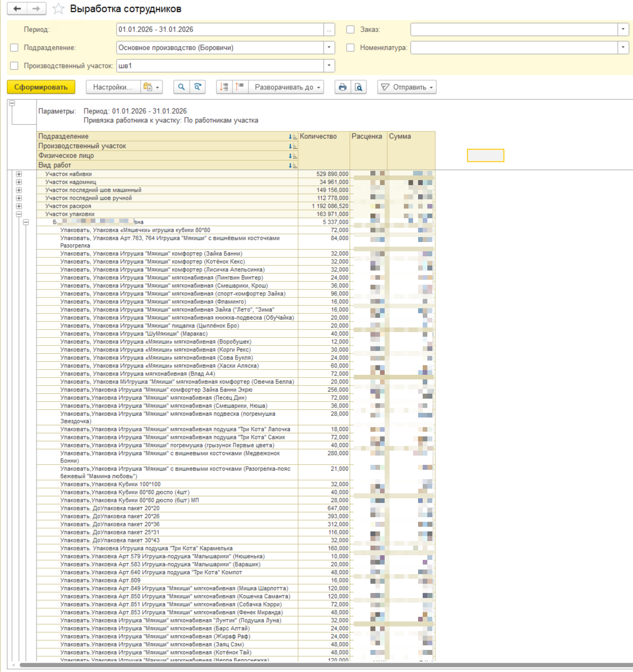Collapse the employee row under Участок упаковки
633x672 pixels.
(x=26, y=222)
